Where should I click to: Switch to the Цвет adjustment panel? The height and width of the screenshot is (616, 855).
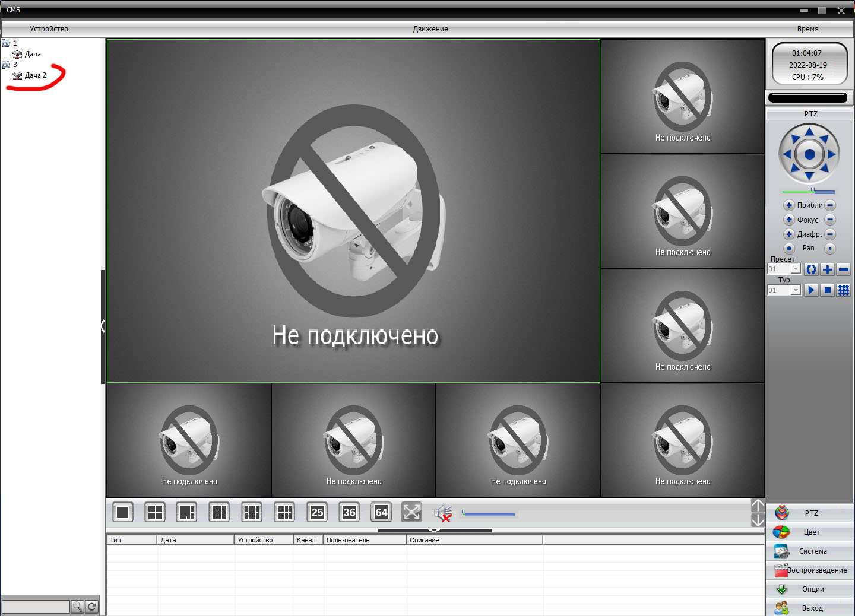810,532
